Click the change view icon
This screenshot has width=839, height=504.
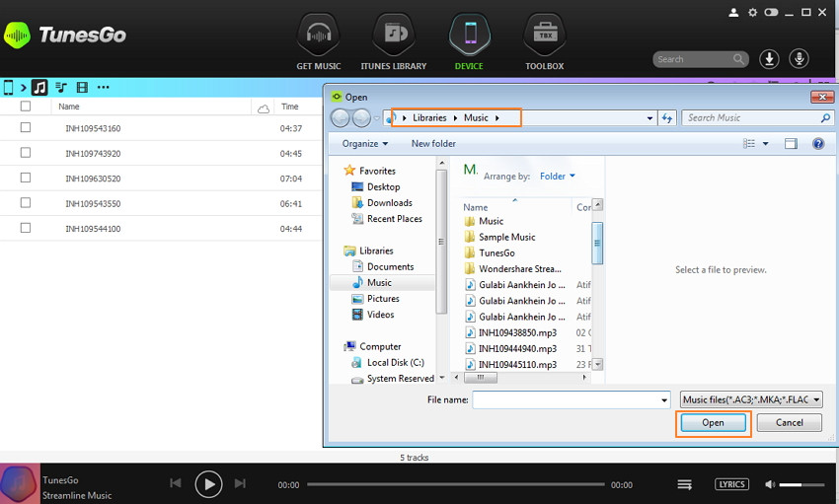[x=749, y=143]
